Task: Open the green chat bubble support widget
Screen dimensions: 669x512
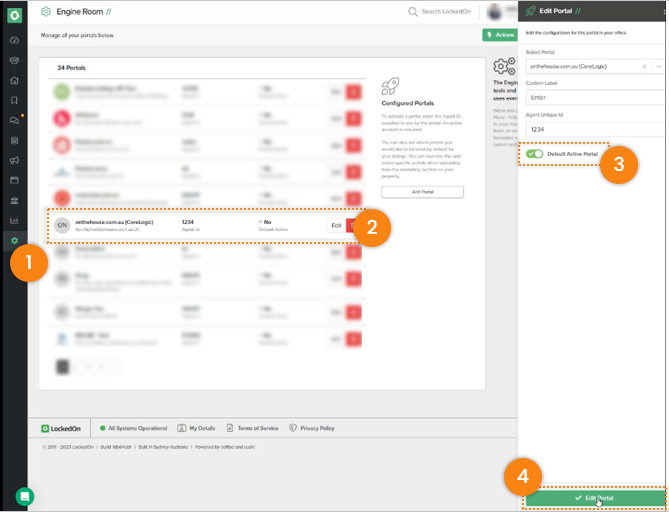Action: (24, 495)
